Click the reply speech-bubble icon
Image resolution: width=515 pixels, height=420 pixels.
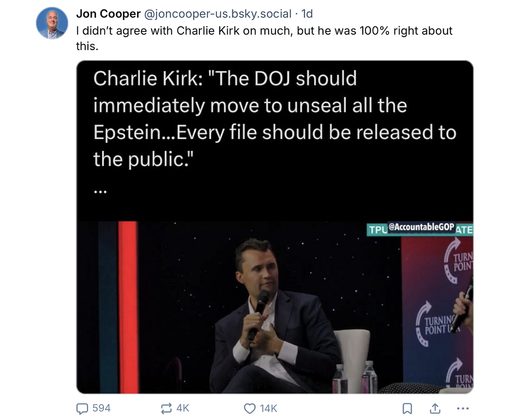[82, 408]
